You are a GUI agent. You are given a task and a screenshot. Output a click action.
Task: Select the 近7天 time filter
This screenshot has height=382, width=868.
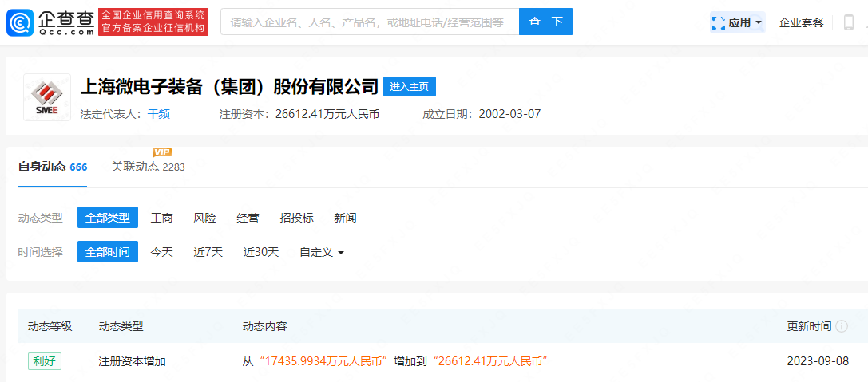point(208,252)
